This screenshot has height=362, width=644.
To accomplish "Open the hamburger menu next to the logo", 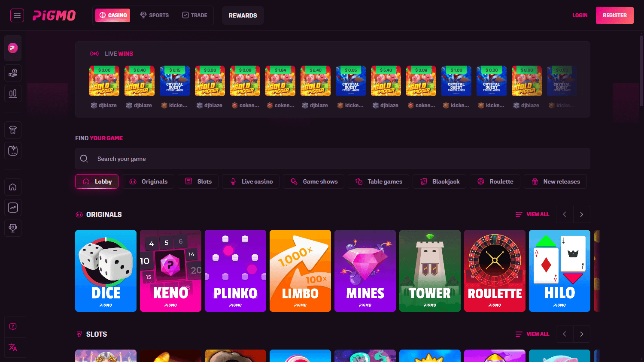I will tap(17, 15).
